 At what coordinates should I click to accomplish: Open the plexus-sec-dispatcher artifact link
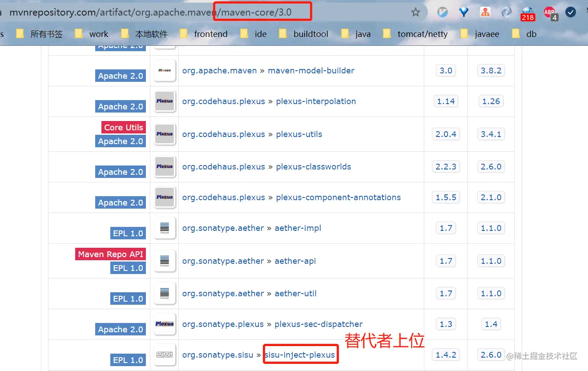coord(318,324)
